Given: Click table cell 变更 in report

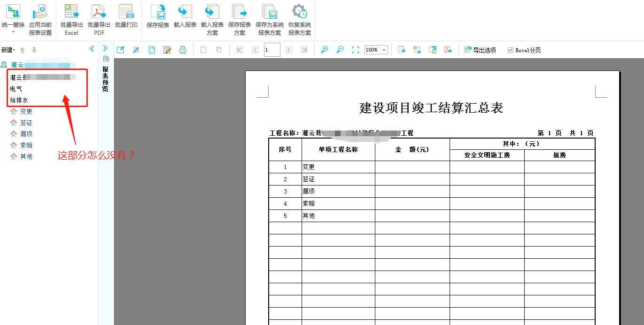Looking at the screenshot, I should (338, 167).
